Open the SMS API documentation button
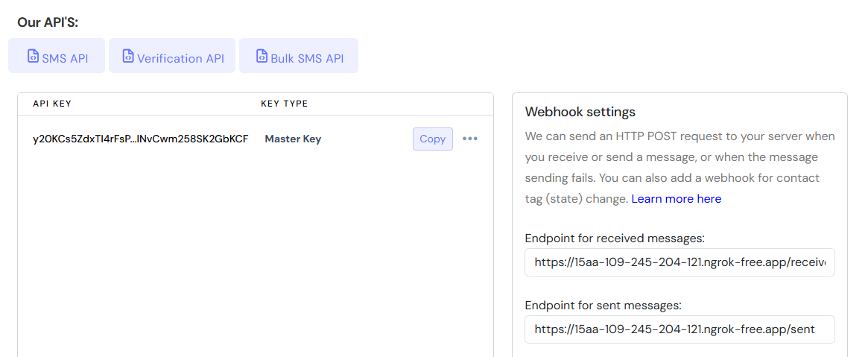Image resolution: width=868 pixels, height=357 pixels. 57,57
